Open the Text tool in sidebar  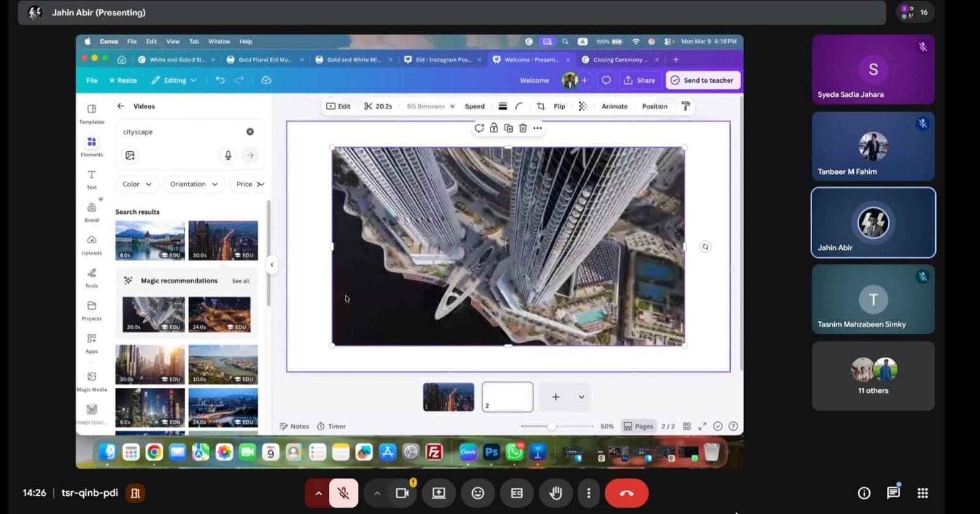click(91, 179)
